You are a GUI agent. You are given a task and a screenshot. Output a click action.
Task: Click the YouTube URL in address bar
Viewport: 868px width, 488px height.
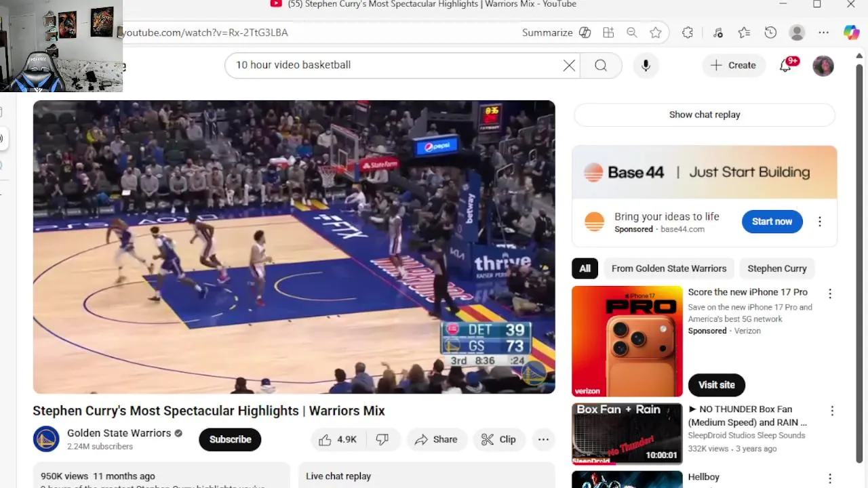[205, 33]
